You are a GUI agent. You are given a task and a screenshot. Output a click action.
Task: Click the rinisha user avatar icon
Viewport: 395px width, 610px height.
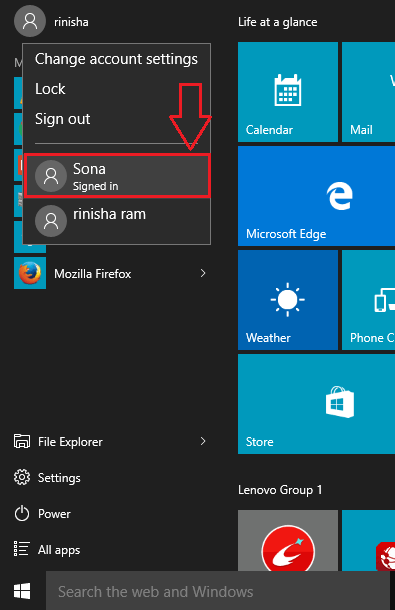pos(30,21)
